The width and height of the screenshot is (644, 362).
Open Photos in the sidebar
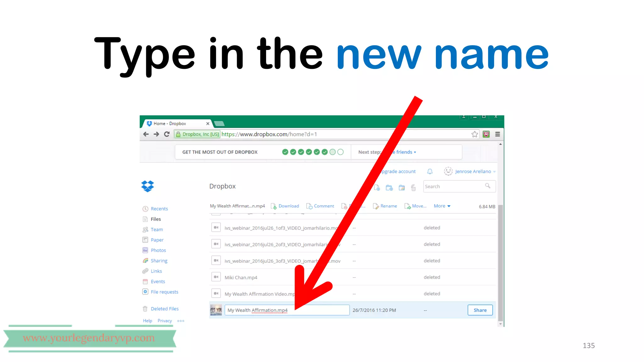coord(154,250)
